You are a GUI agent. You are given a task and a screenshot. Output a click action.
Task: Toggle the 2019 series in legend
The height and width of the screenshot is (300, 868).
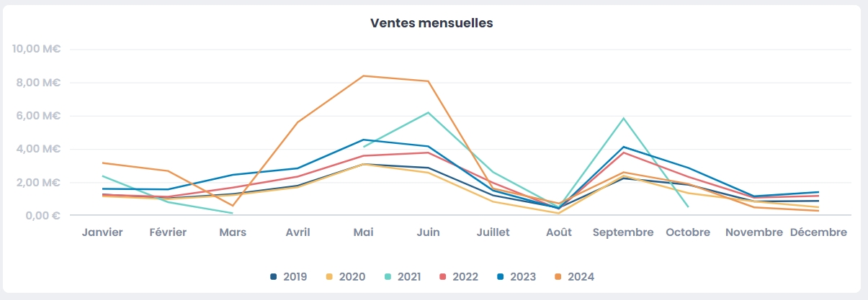point(289,276)
